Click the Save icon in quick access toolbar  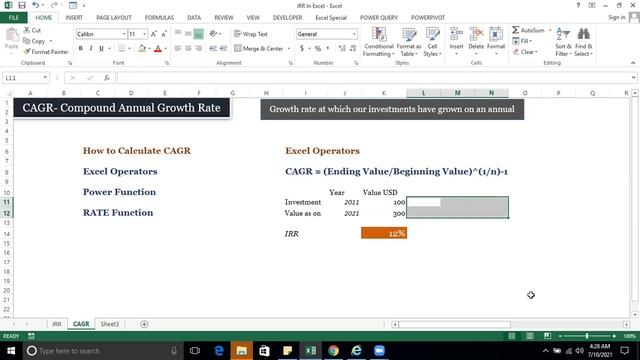tap(22, 5)
